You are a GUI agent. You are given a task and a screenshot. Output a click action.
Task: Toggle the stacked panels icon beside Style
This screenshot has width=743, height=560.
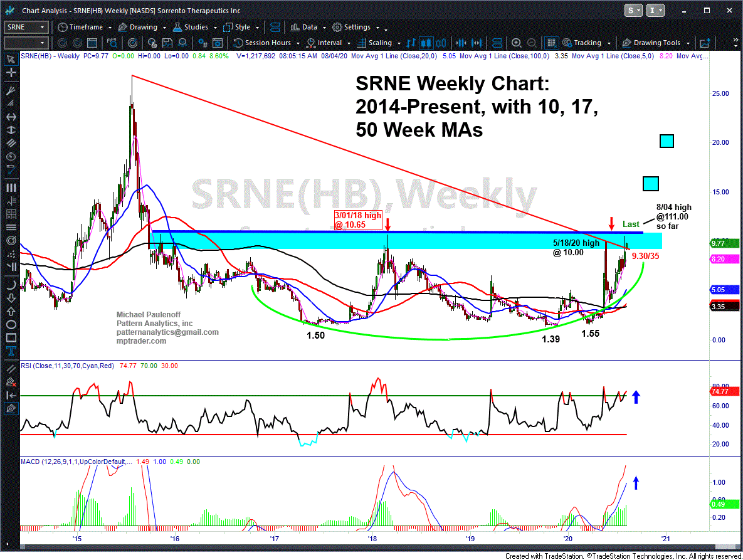[275, 28]
